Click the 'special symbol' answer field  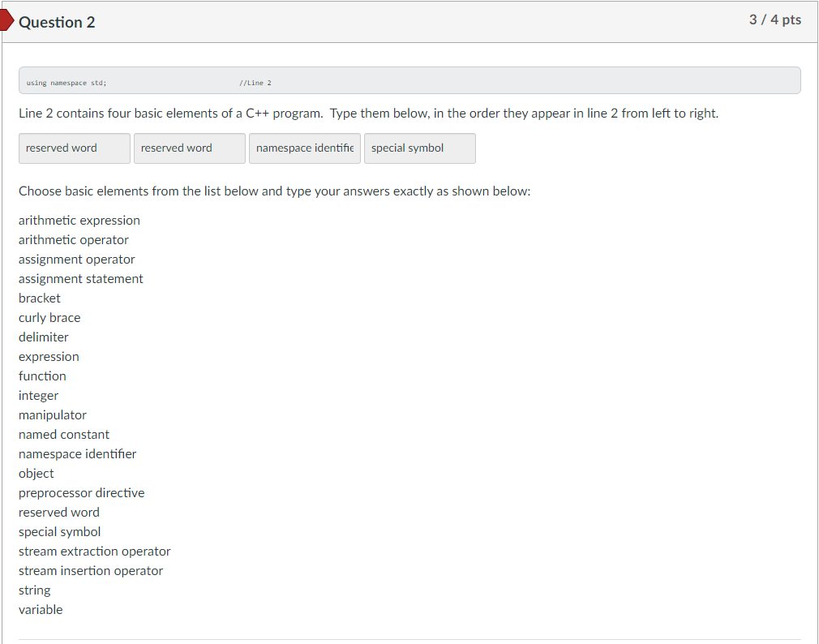(420, 148)
